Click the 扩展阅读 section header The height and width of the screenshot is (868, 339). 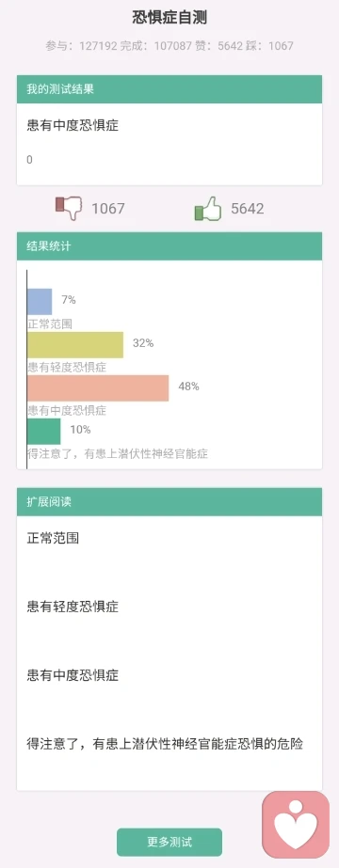pos(169,502)
